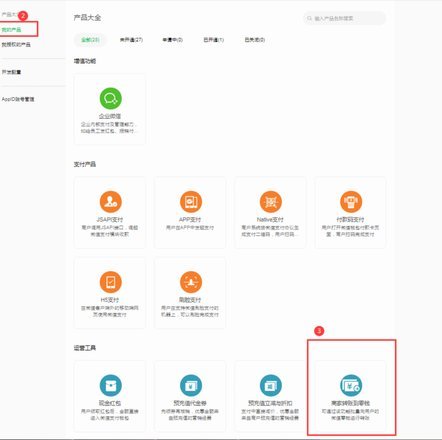Click the orange JSAPI支付 icon
The height and width of the screenshot is (440, 442).
point(111,202)
